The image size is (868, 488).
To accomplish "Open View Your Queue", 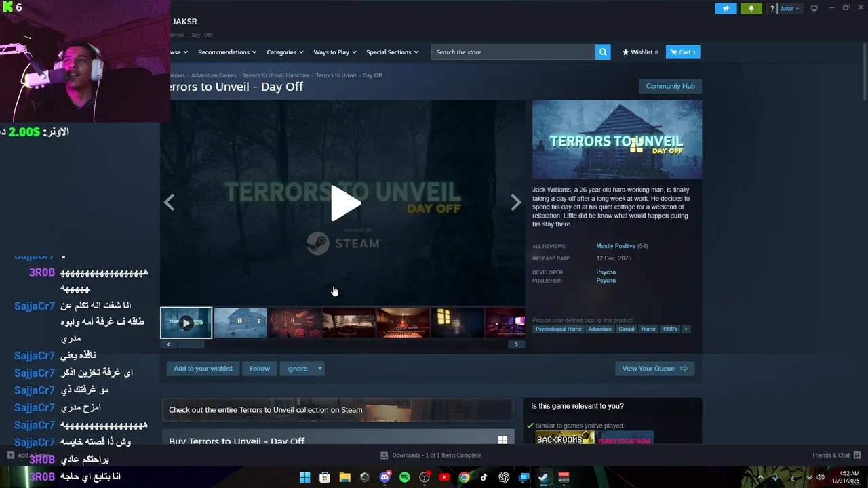I will point(654,369).
